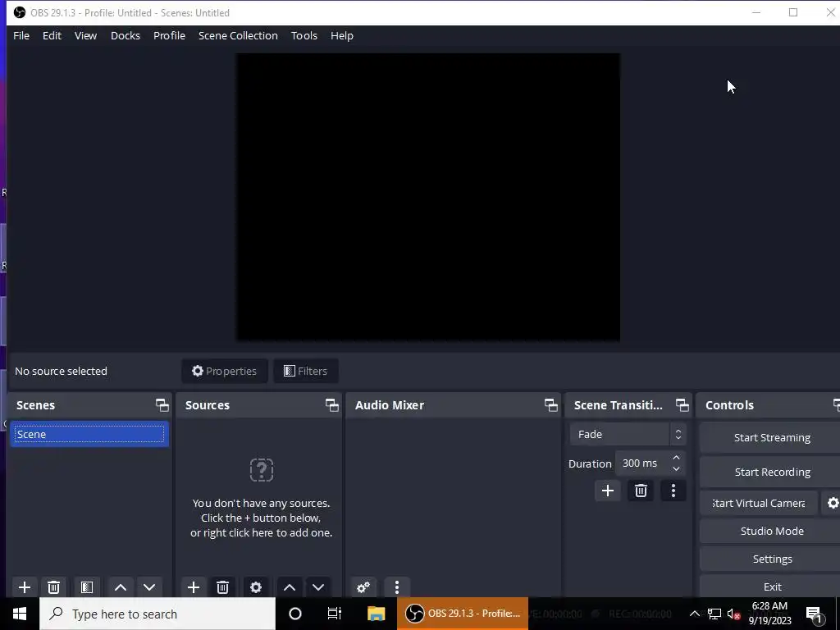Increase the transition duration with the up arrow
The image size is (840, 630).
click(x=676, y=458)
